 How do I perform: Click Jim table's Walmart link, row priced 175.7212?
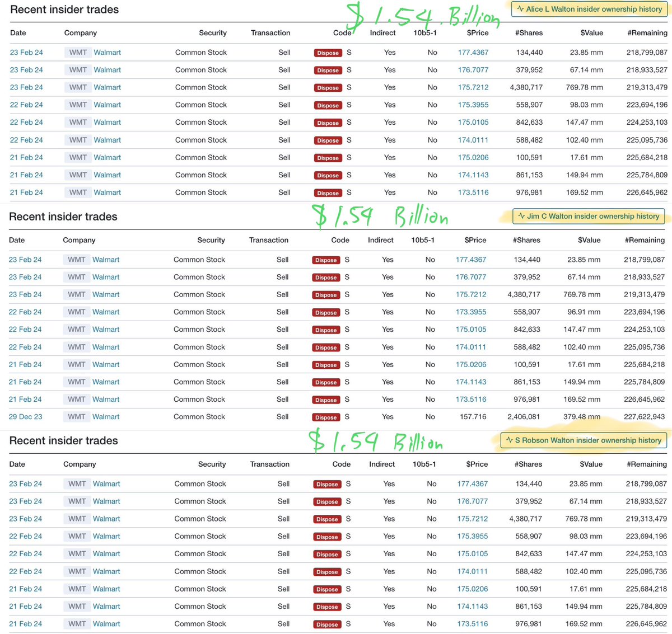pyautogui.click(x=106, y=294)
